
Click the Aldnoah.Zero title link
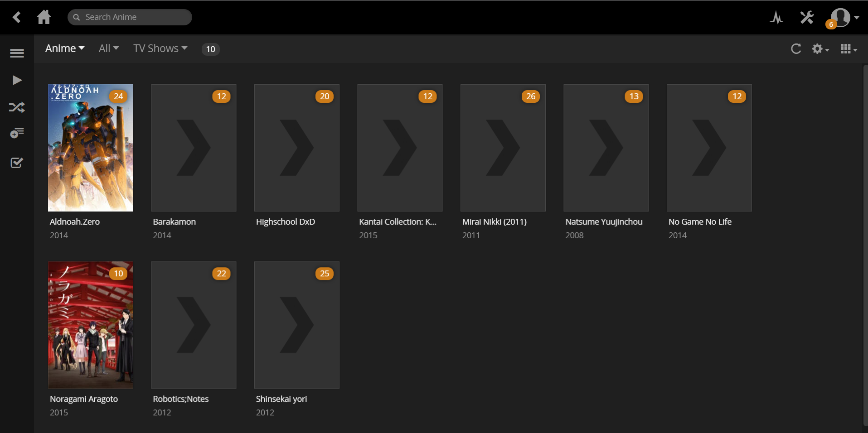click(75, 222)
